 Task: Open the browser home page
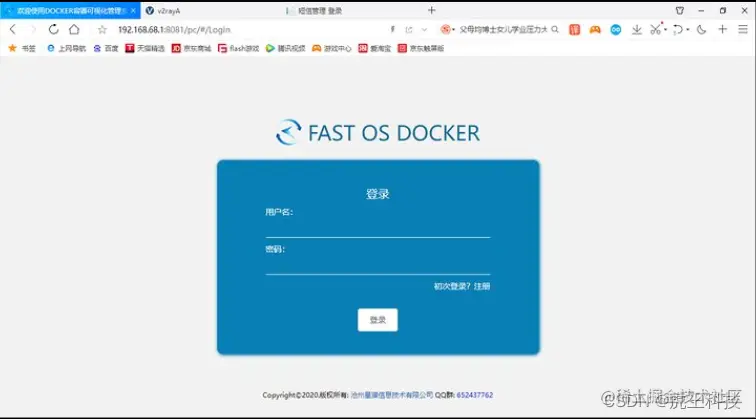[74, 29]
